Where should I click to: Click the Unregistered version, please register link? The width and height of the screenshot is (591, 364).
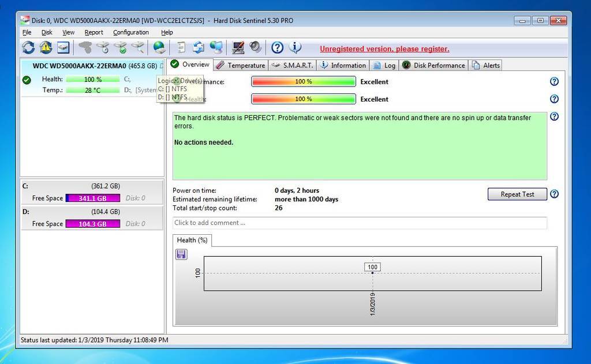pyautogui.click(x=384, y=49)
